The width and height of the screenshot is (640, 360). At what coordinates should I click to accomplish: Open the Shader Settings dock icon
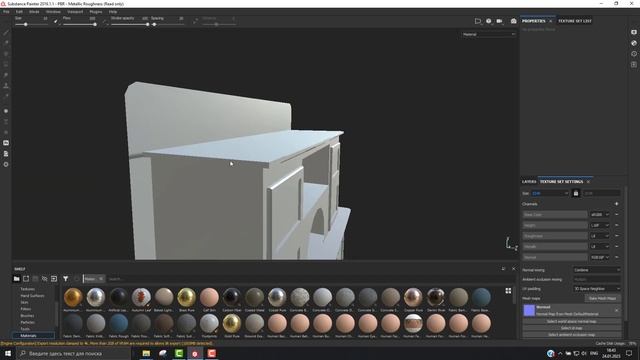coord(634,43)
